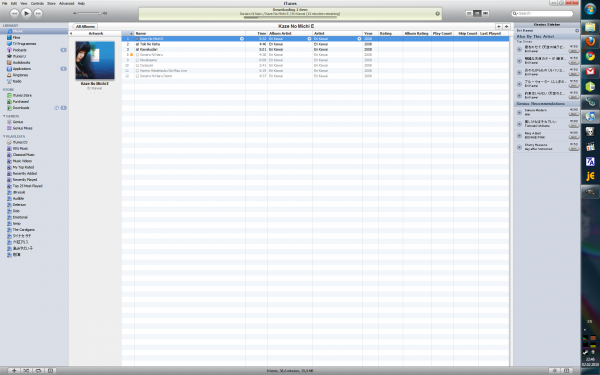The image size is (600, 375).
Task: Go to previous track button
Action: tap(14, 13)
